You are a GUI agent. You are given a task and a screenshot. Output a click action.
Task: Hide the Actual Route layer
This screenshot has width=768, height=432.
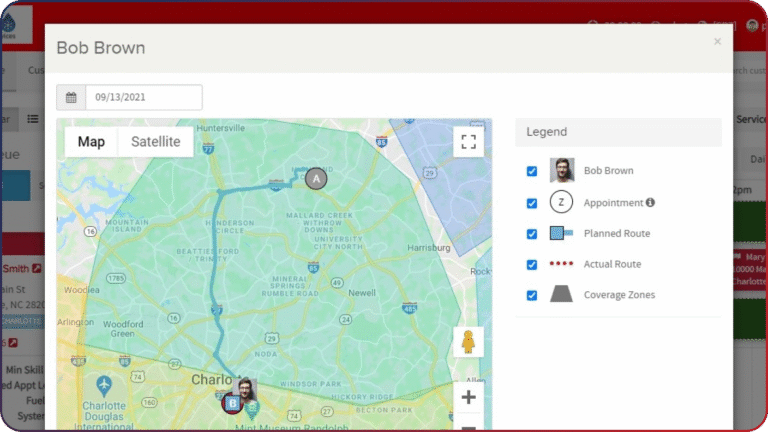pos(531,264)
